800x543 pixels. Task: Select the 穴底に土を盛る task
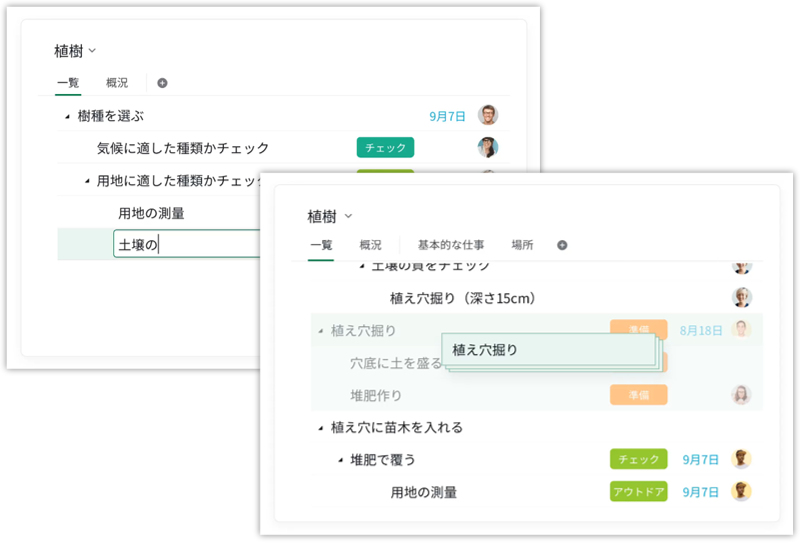(395, 363)
